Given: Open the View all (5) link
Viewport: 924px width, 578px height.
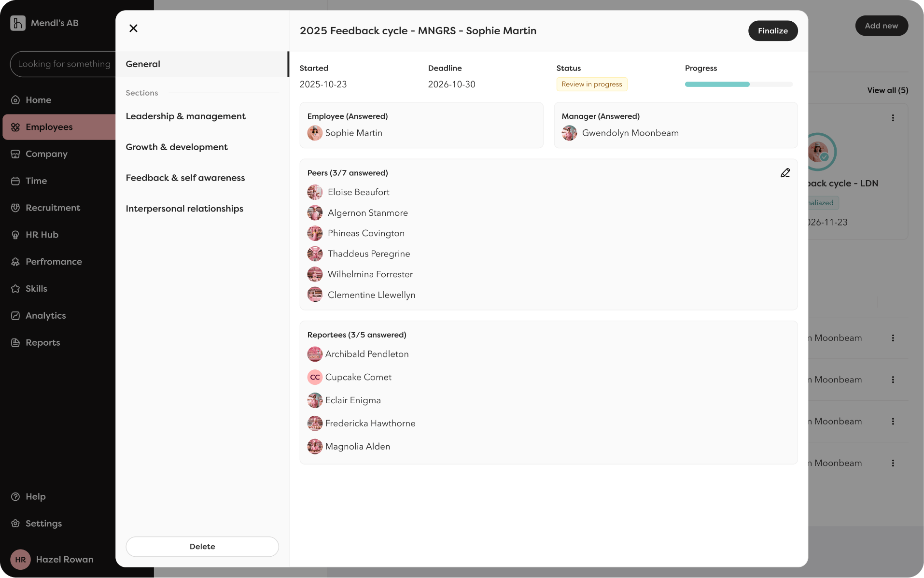Looking at the screenshot, I should coord(887,90).
